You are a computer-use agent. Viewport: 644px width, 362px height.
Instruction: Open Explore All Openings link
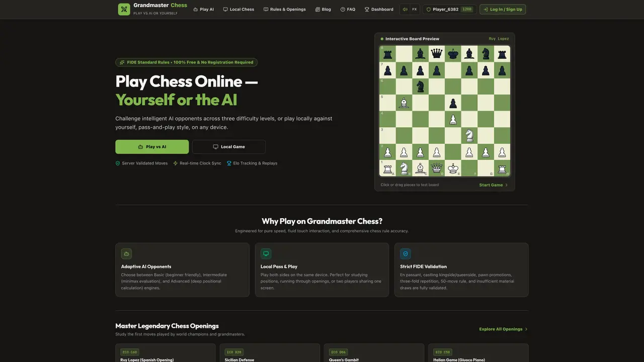click(504, 329)
